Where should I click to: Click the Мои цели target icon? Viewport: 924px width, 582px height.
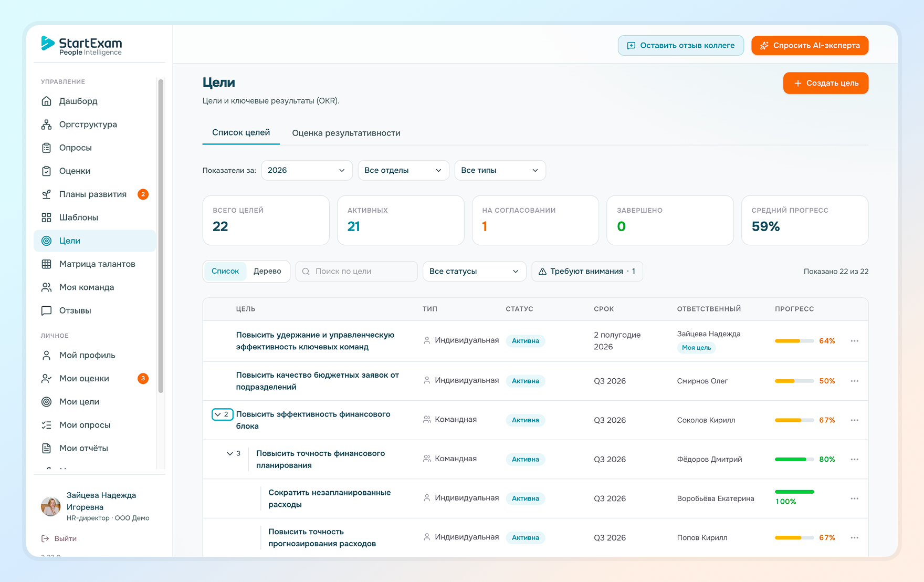click(x=47, y=402)
